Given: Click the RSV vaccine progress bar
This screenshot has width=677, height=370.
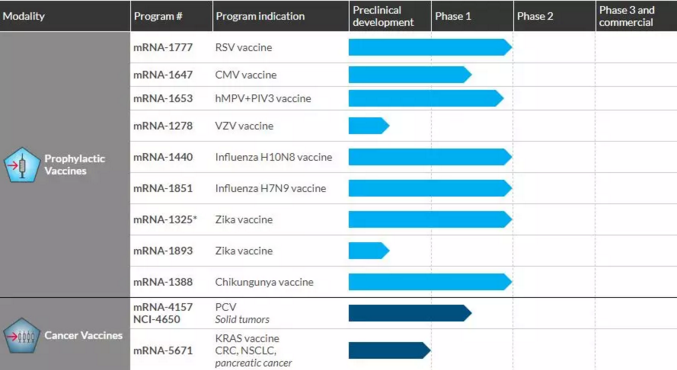Looking at the screenshot, I should (430, 47).
